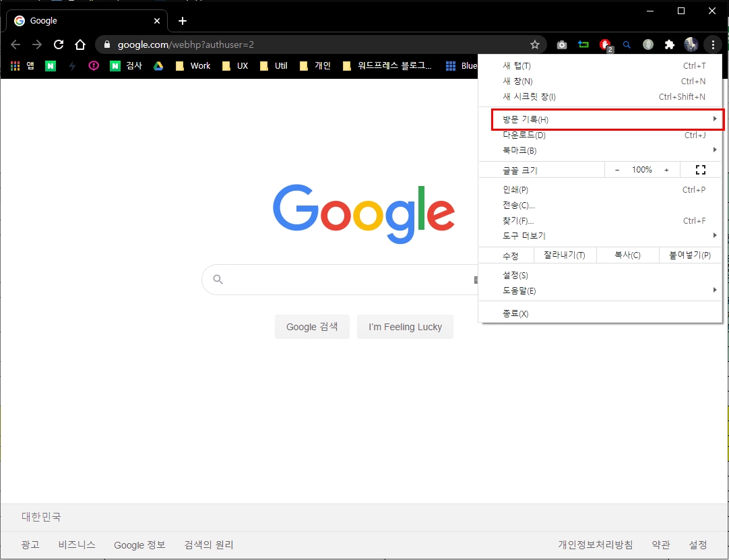The height and width of the screenshot is (560, 729).
Task: Open the Google Drive bookmark icon
Action: (x=158, y=66)
